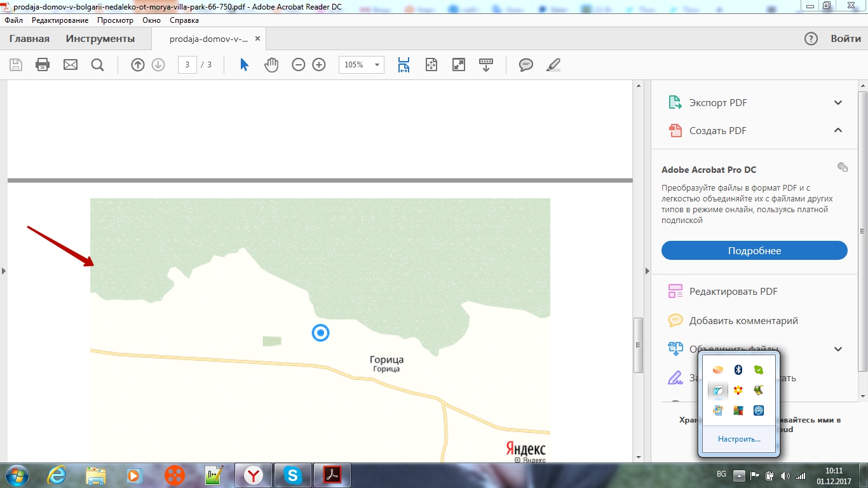The image size is (868, 488).
Task: Click AVG antivirus tray icon
Action: (x=738, y=410)
